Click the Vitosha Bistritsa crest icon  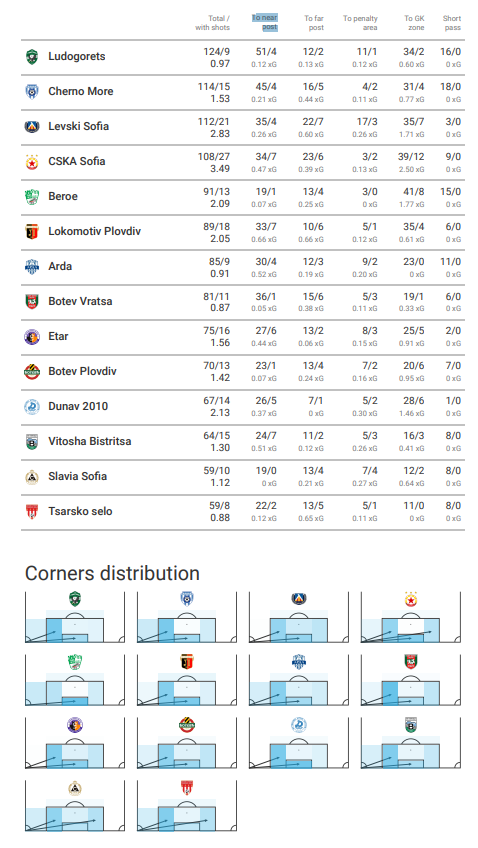click(32, 442)
